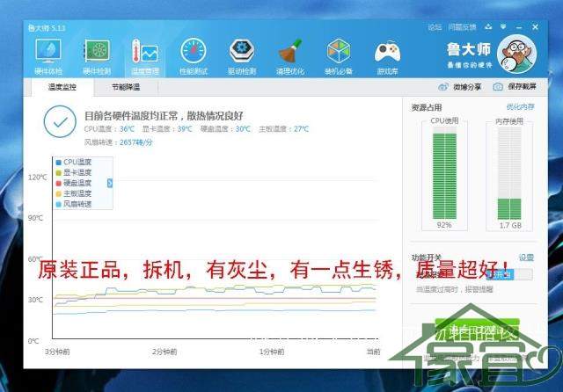Click the 2分钟前 time axis label
The width and height of the screenshot is (563, 392).
click(165, 352)
